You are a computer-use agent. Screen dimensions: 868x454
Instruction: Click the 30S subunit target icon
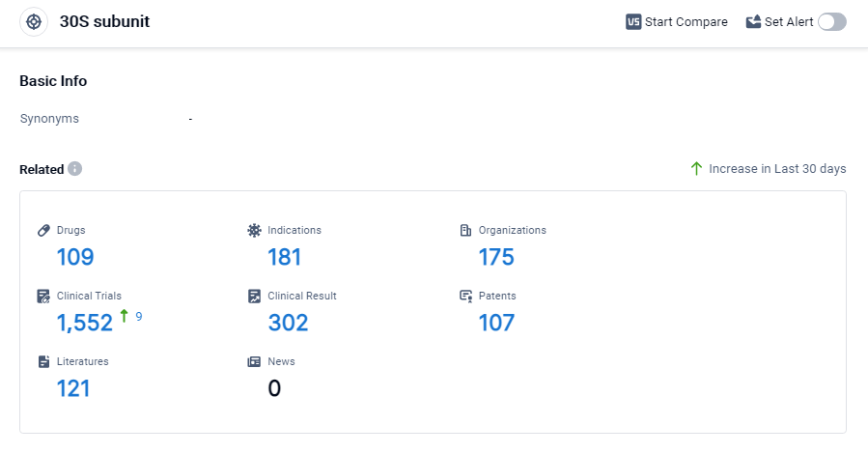[x=34, y=21]
